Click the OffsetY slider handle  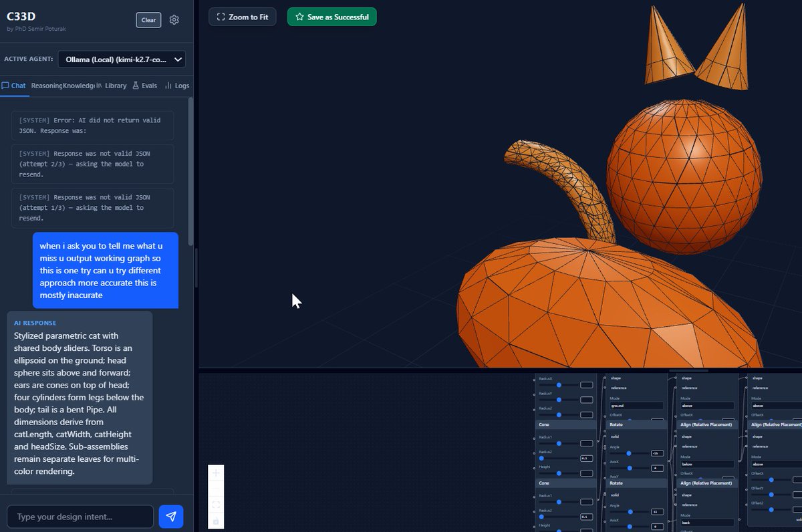click(771, 495)
